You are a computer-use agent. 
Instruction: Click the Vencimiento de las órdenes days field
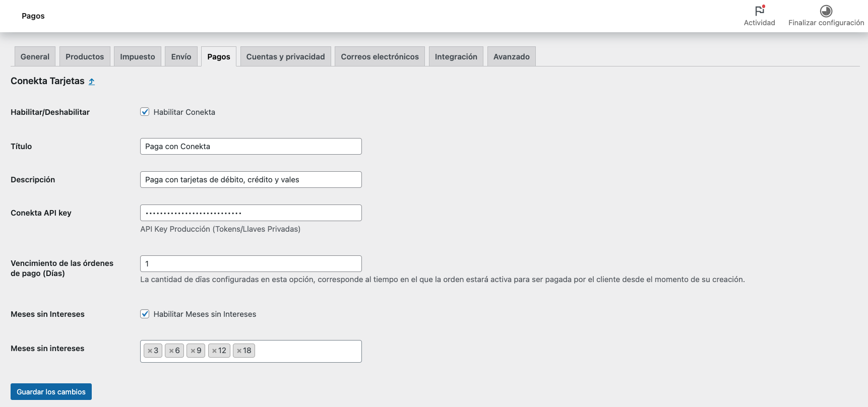(251, 264)
